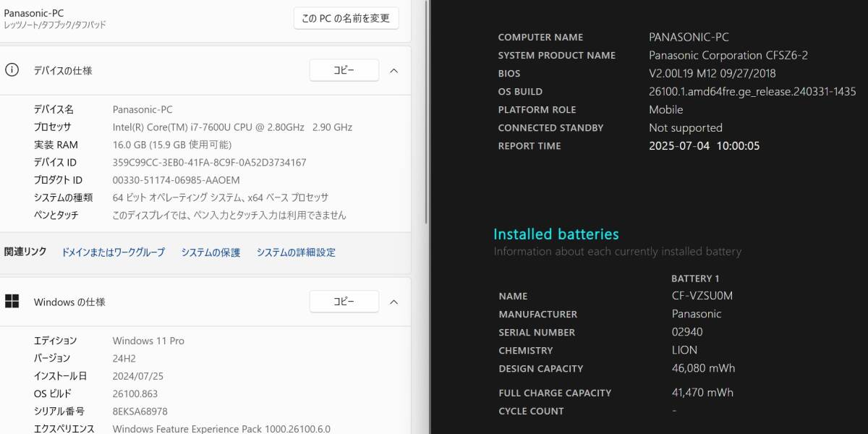Select the platform role value Mobile
This screenshot has width=868, height=434.
tap(666, 109)
